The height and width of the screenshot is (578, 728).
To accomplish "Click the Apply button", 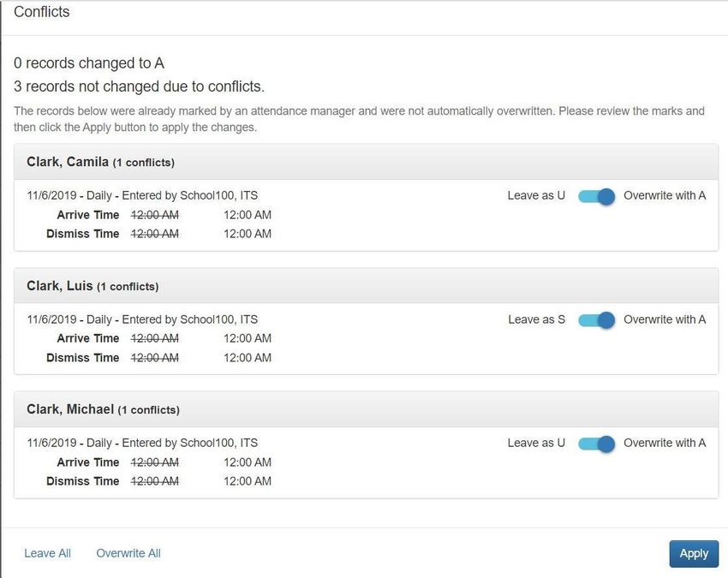I will [x=694, y=553].
